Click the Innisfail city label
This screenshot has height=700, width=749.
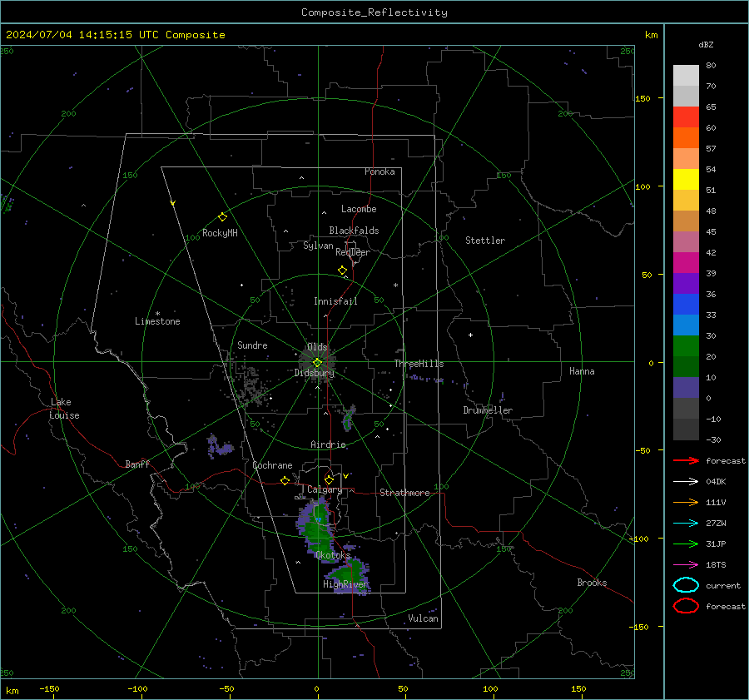coord(335,301)
